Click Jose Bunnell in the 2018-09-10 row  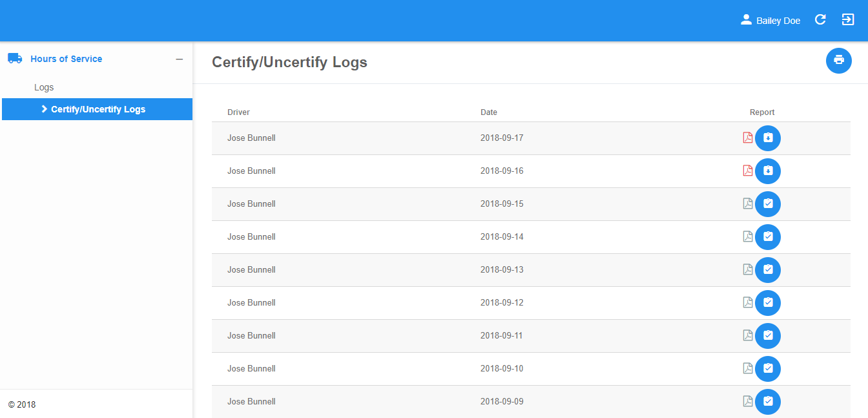click(x=251, y=368)
